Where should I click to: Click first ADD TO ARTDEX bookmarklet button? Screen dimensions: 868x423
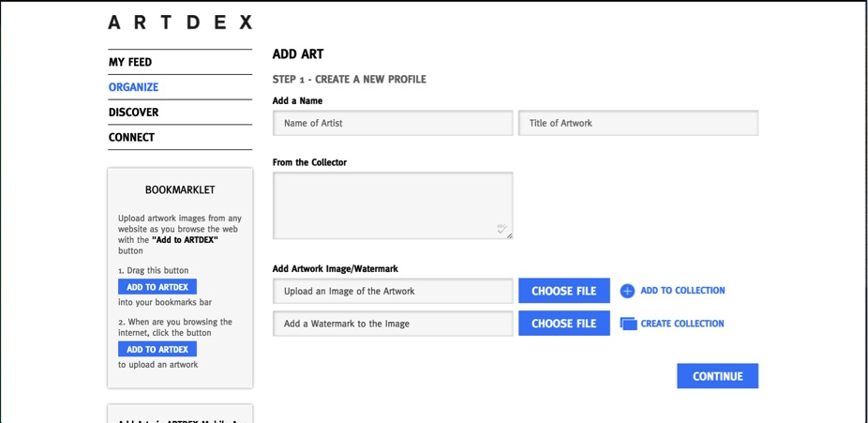(x=157, y=287)
